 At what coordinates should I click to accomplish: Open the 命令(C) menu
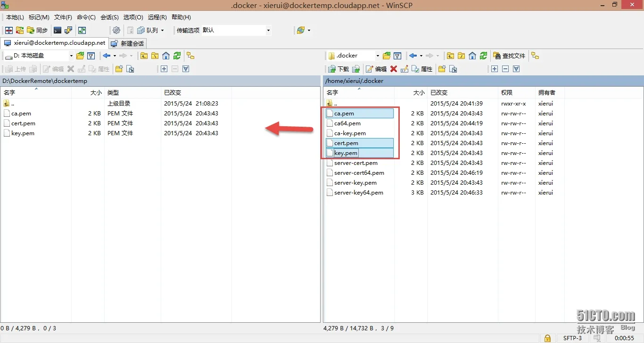86,17
